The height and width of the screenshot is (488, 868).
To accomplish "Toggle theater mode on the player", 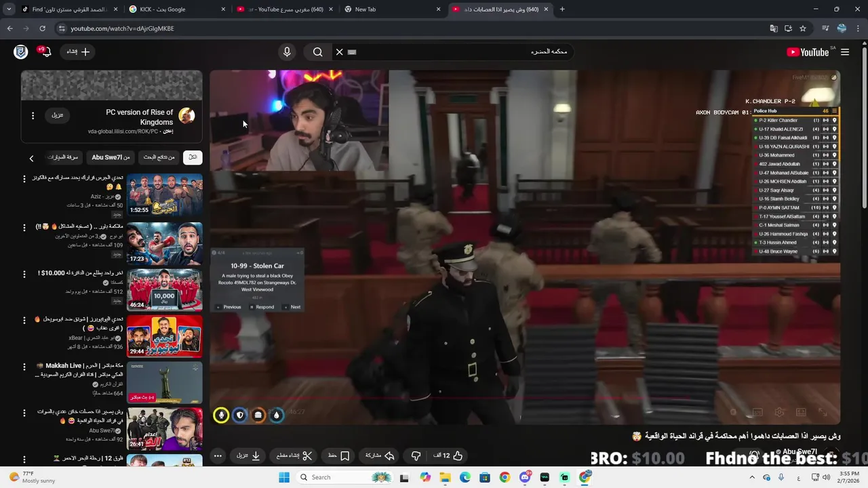I will (801, 412).
